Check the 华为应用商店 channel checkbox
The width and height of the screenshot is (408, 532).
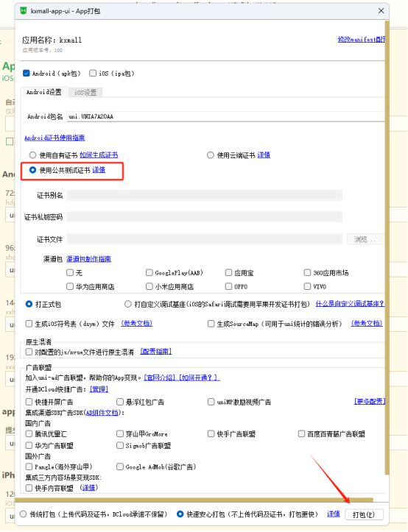[x=70, y=286]
